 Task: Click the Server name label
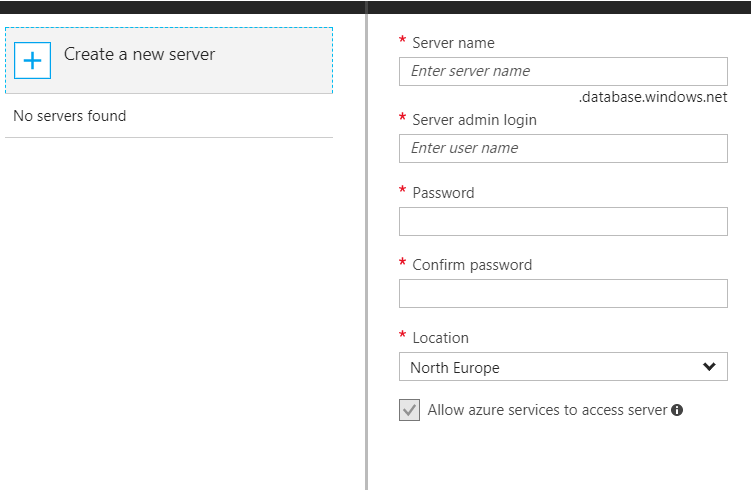[x=453, y=43]
